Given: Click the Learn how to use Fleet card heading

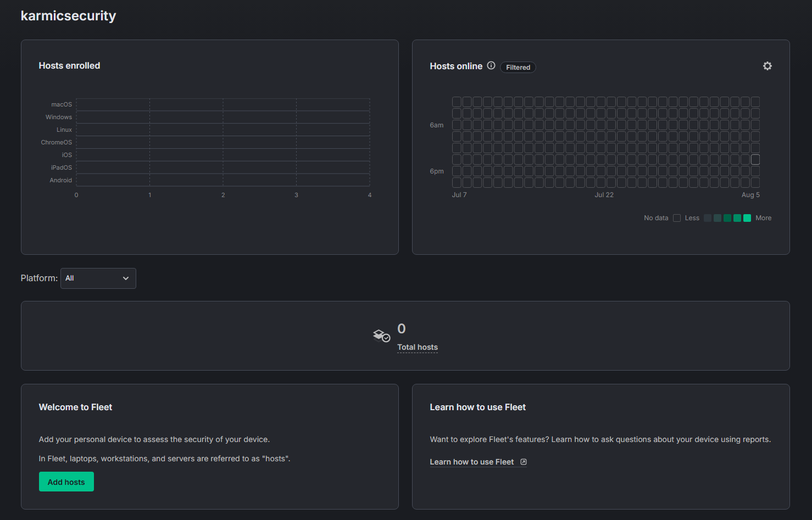Looking at the screenshot, I should [x=478, y=407].
